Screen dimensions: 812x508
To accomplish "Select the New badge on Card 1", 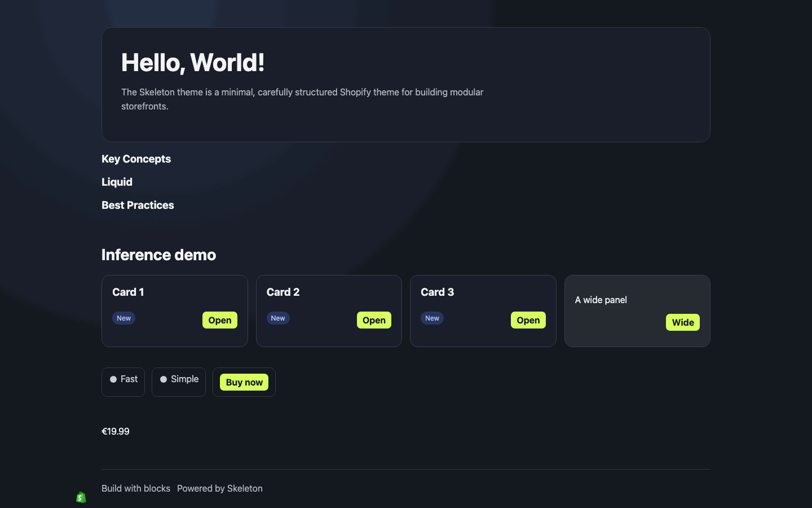I will [123, 318].
